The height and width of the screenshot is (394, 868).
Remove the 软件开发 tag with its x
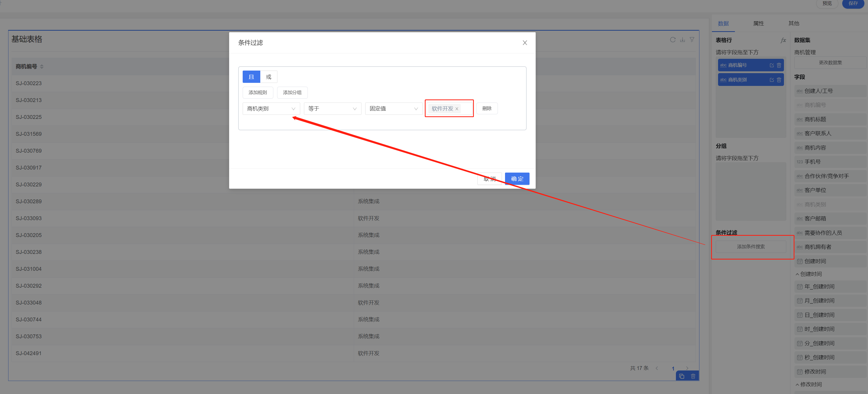click(x=456, y=109)
